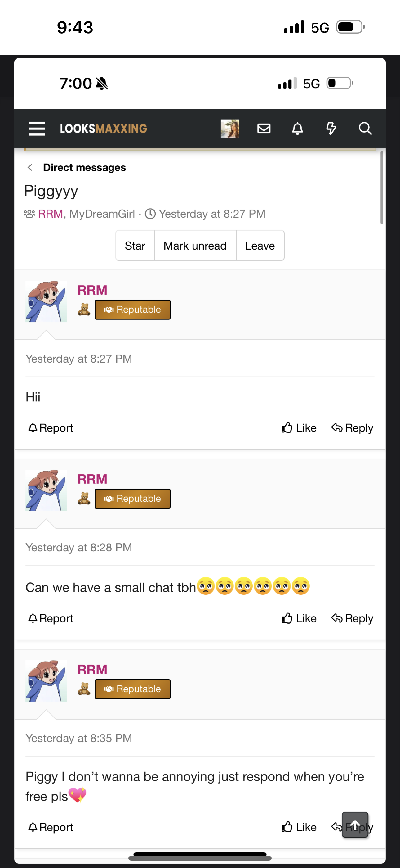
Task: Open the search magnifier icon
Action: 365,129
